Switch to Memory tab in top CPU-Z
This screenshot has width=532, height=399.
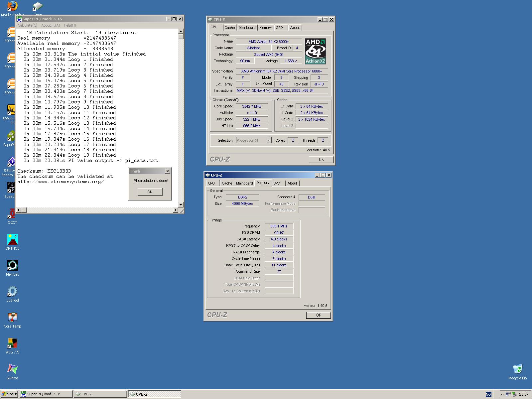[266, 28]
